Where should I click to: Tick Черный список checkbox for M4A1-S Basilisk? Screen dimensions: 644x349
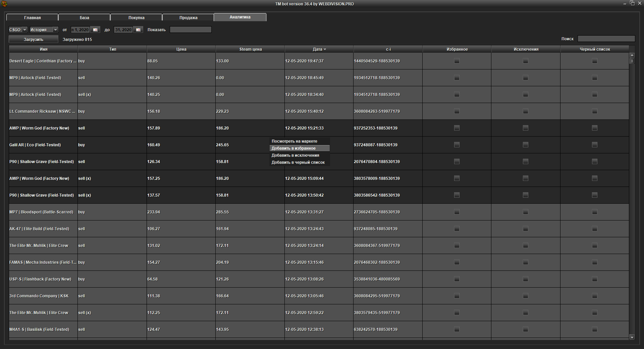coord(595,330)
